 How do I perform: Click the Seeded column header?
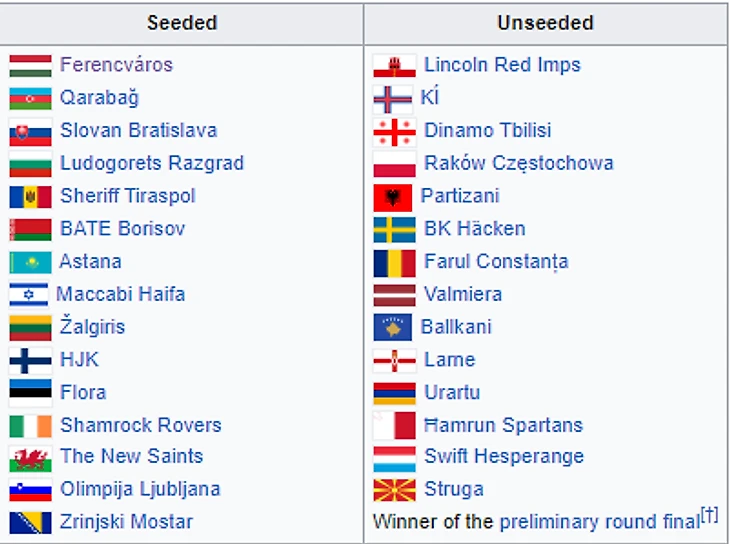click(182, 22)
